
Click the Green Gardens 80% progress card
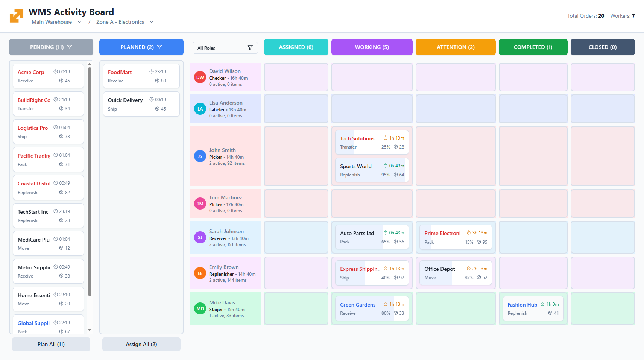coord(372,308)
